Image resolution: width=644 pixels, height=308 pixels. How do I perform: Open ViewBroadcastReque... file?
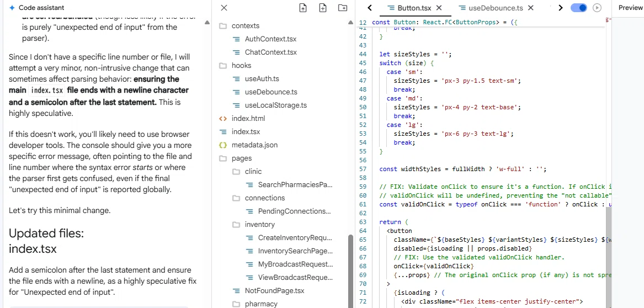pyautogui.click(x=295, y=278)
